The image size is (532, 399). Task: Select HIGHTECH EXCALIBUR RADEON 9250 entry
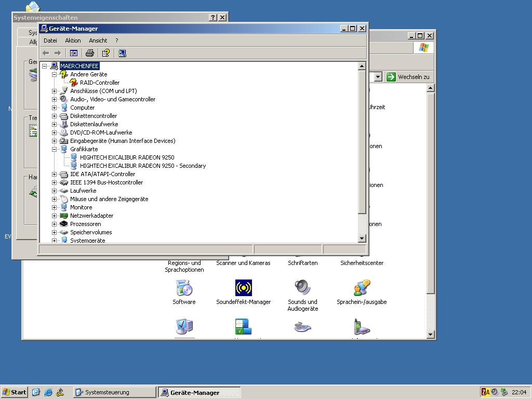[x=127, y=157]
